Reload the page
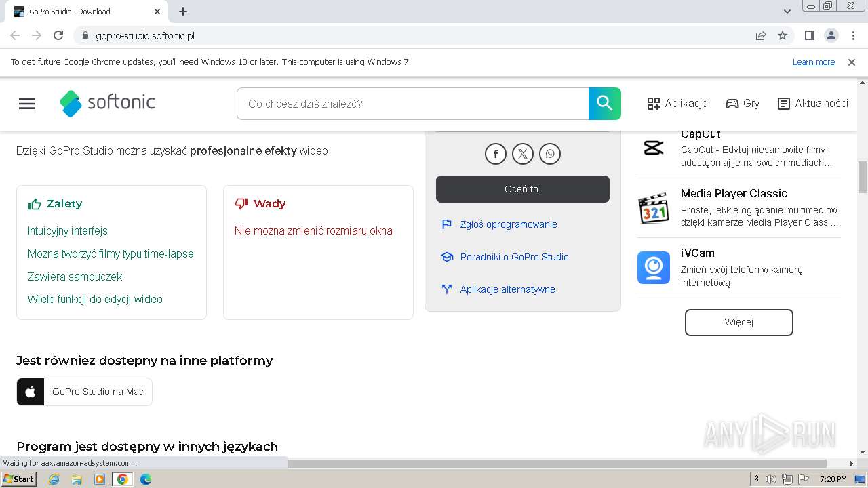Screen dimensions: 868x488 coord(58,35)
